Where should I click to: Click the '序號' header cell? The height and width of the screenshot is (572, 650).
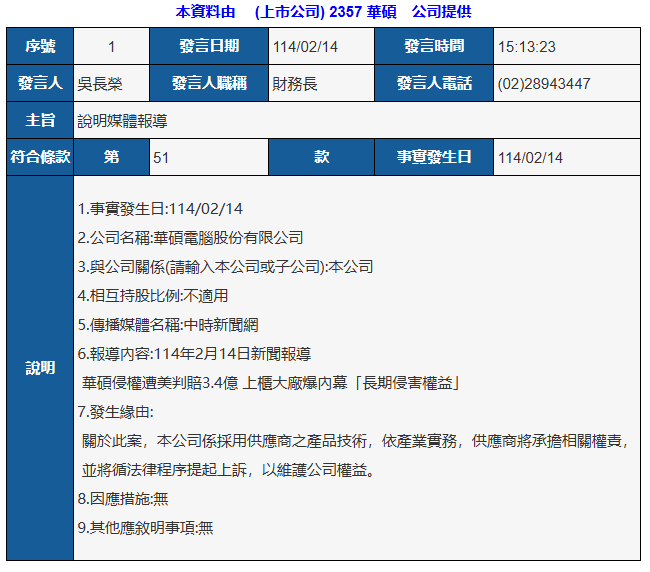(x=40, y=46)
